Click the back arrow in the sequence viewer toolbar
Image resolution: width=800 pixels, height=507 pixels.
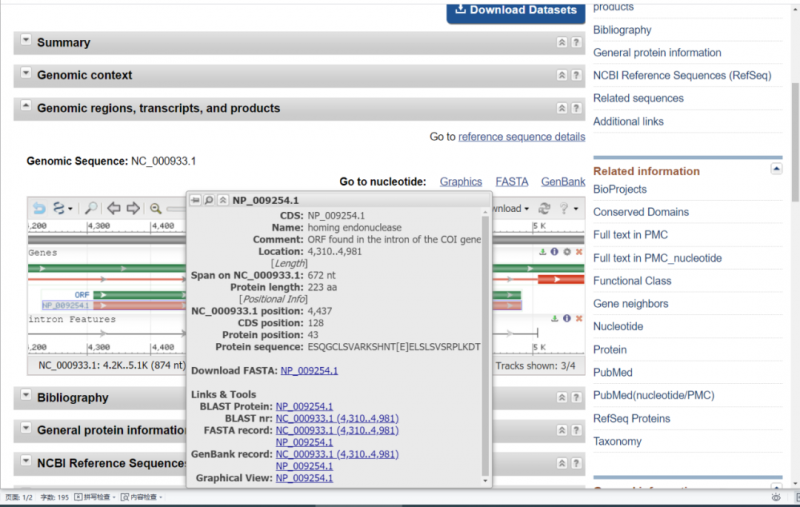pyautogui.click(x=39, y=208)
